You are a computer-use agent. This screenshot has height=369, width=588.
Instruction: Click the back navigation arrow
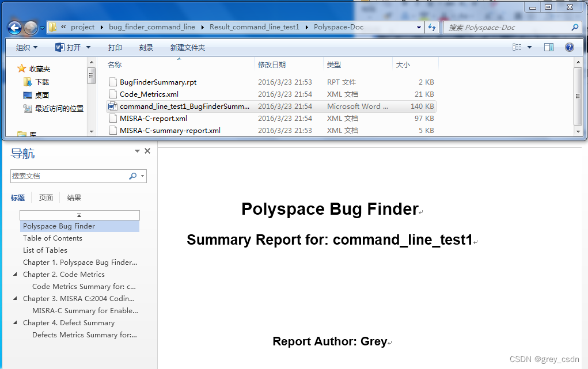13,27
